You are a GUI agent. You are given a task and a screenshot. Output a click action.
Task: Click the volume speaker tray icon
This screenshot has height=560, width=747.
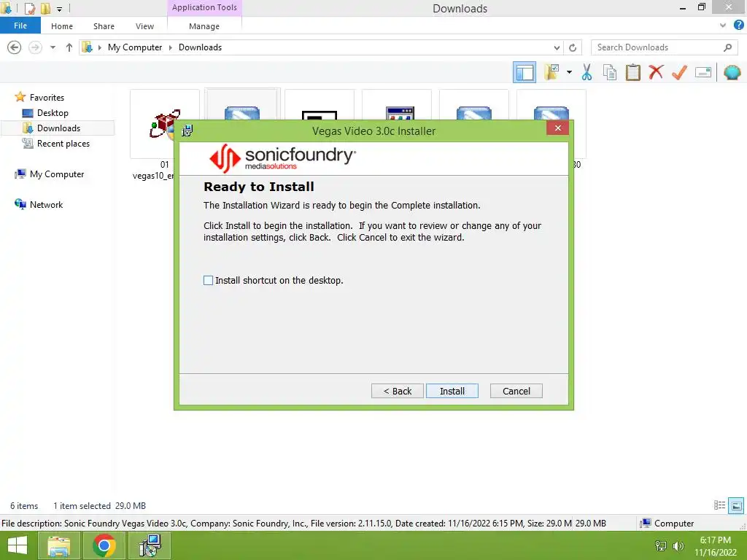[678, 546]
